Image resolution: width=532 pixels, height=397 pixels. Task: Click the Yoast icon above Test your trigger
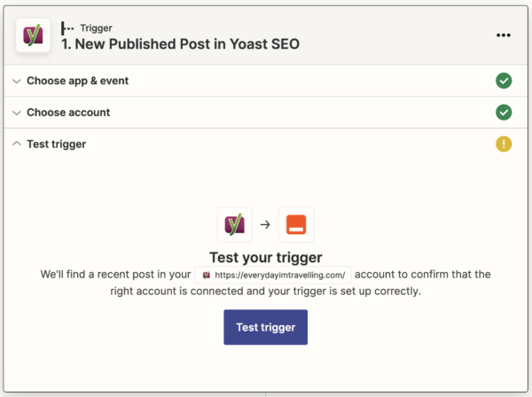pyautogui.click(x=234, y=224)
